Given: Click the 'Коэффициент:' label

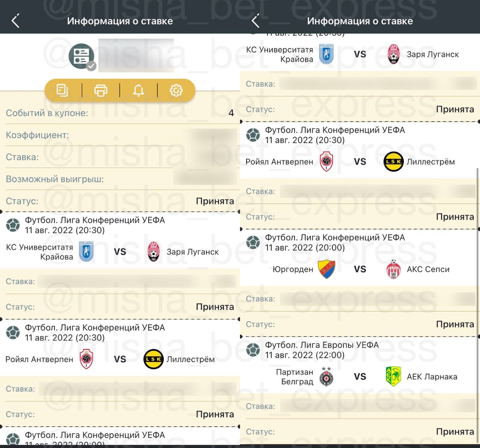Looking at the screenshot, I should 37,135.
